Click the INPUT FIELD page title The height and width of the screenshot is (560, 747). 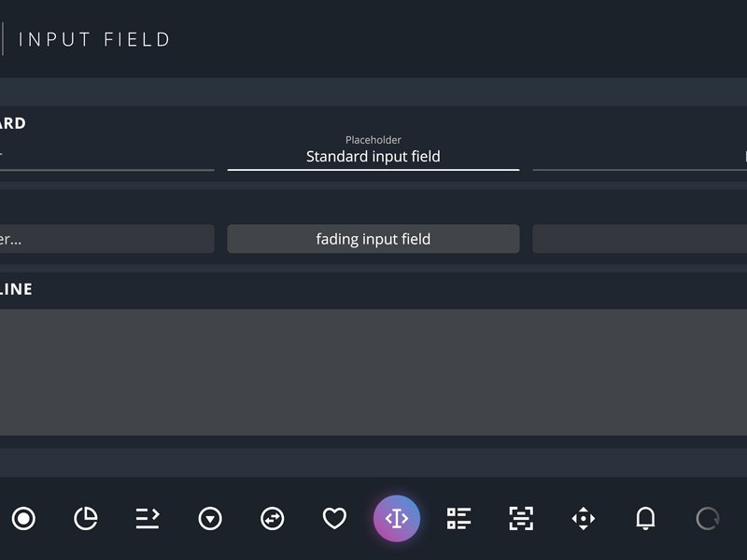coord(94,39)
